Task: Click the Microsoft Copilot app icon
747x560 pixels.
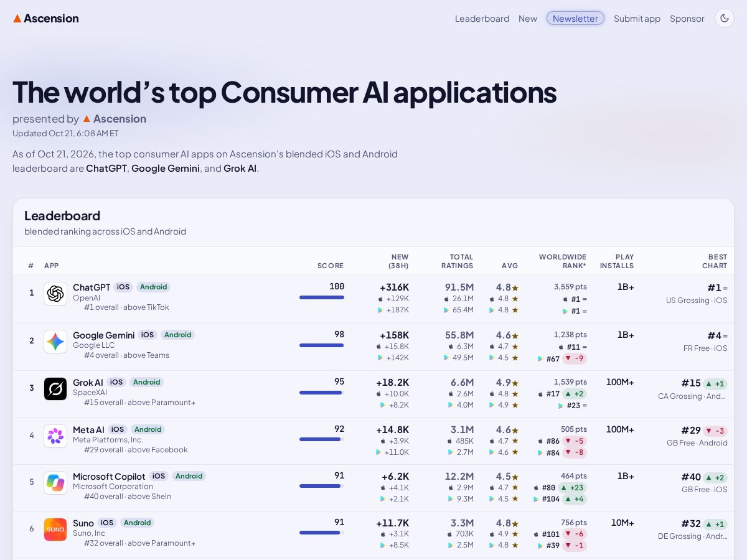Action: [55, 483]
